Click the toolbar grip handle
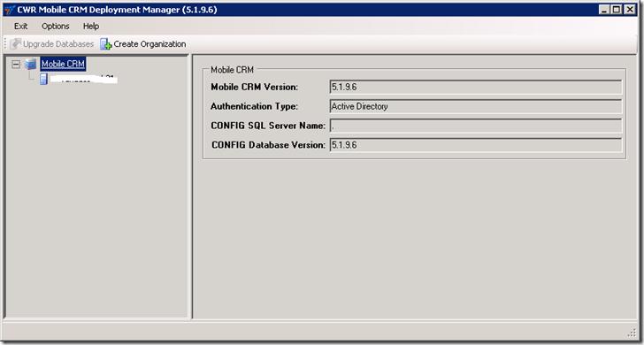 [x=5, y=44]
